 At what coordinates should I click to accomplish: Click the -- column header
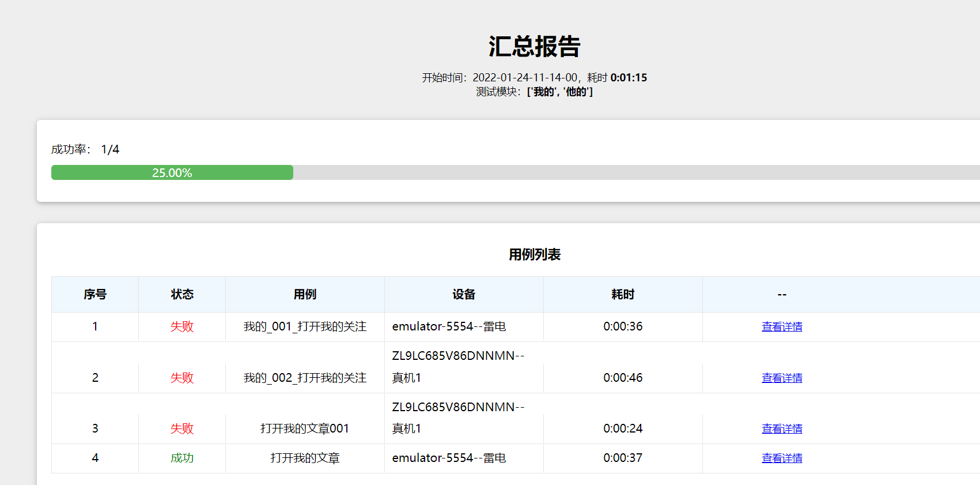coord(782,294)
